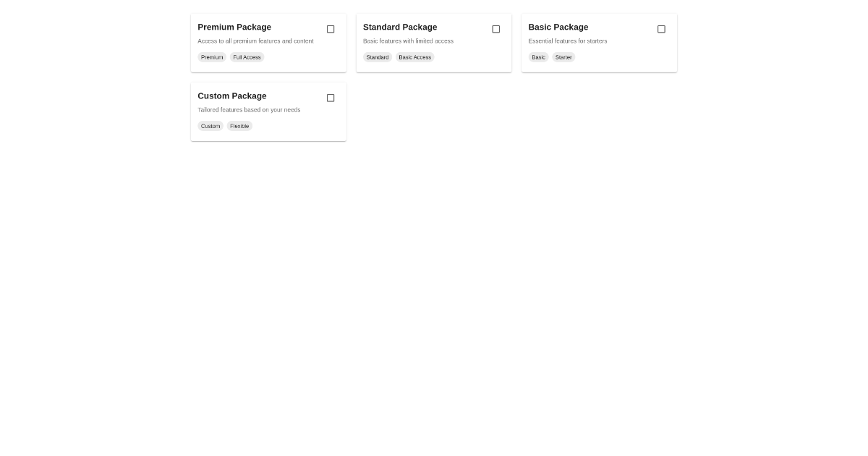Click the Custom Package title
This screenshot has width=868, height=456.
(x=232, y=96)
